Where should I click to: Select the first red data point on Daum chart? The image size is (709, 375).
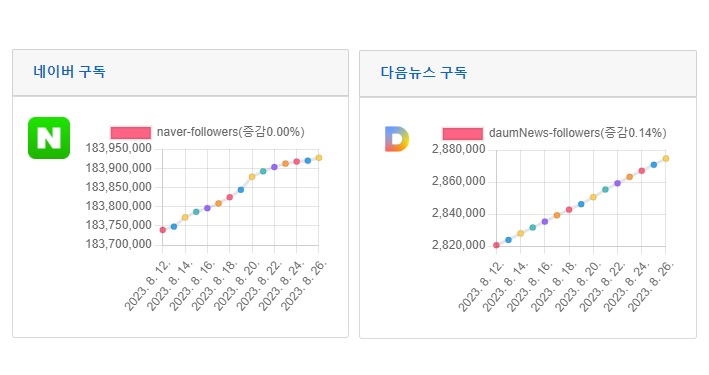[496, 245]
